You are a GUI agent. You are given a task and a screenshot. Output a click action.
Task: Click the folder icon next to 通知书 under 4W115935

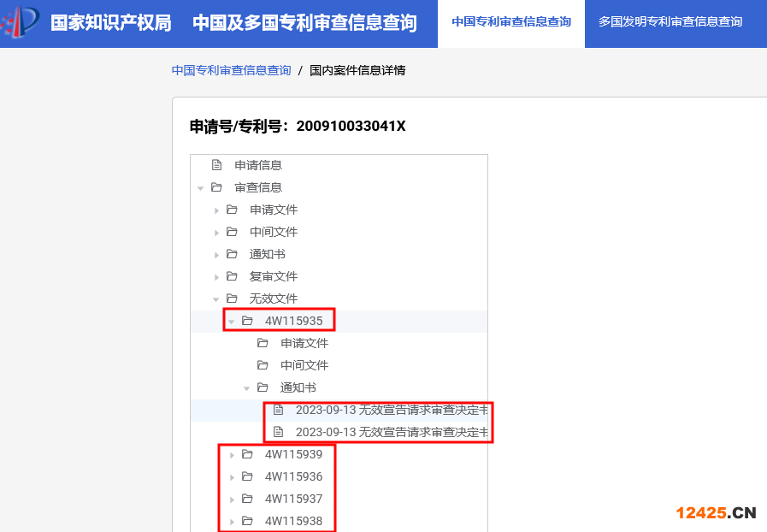point(263,387)
